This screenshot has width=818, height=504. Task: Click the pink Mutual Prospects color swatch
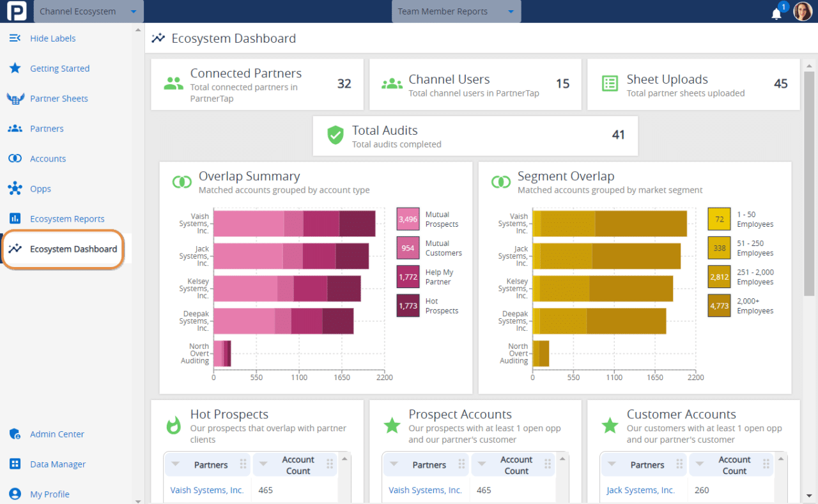(408, 219)
